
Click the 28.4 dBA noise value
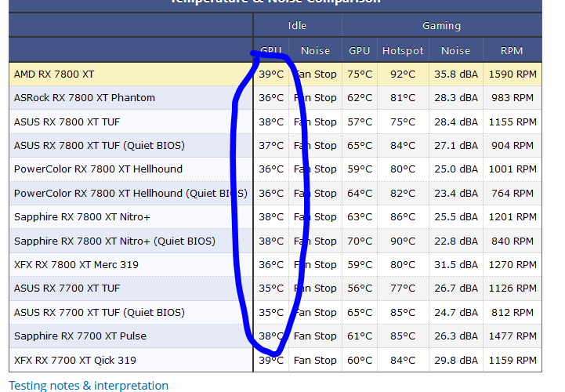pyautogui.click(x=456, y=122)
